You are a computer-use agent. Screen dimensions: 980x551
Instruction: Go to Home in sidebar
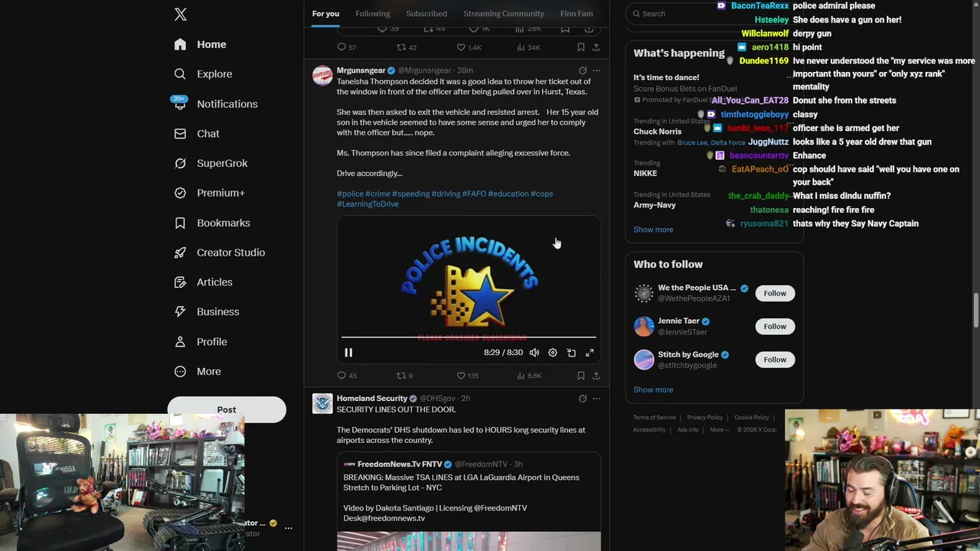point(200,44)
